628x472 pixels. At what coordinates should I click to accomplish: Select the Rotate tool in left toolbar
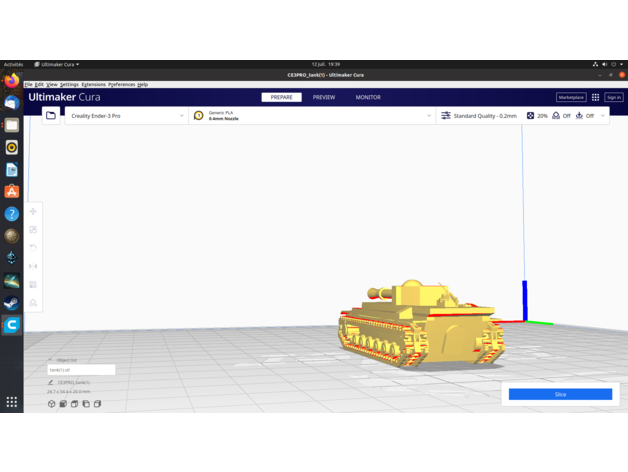pos(33,248)
